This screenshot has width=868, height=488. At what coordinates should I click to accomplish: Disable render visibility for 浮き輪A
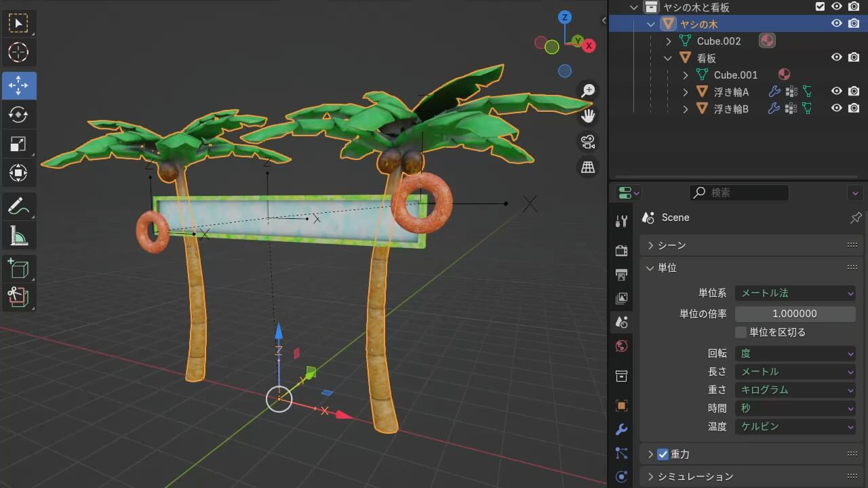click(854, 91)
